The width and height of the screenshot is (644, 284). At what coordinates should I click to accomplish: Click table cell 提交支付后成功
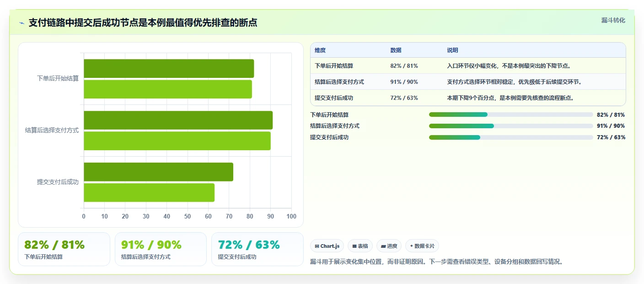pyautogui.click(x=334, y=98)
